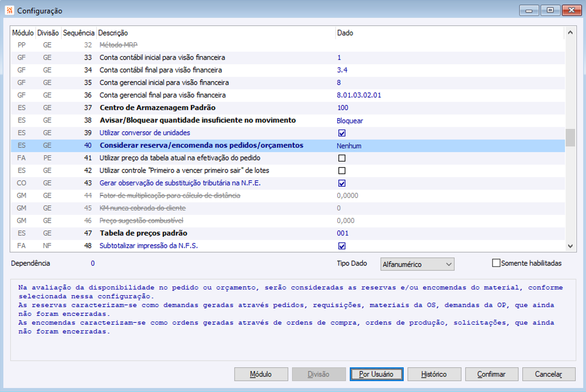Select row 'Conta contábil final para visão financeira'

coord(288,70)
